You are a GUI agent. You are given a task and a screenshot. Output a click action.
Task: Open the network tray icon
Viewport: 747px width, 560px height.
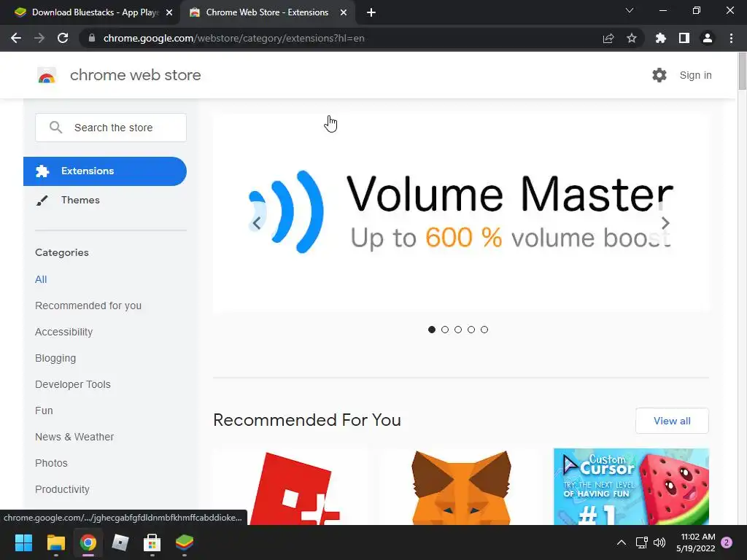click(x=642, y=542)
